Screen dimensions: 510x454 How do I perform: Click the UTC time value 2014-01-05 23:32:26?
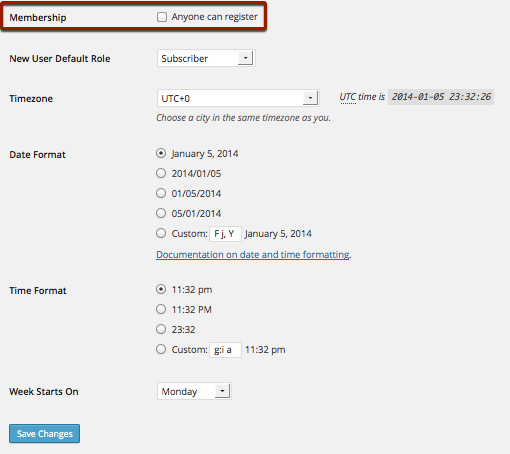pyautogui.click(x=441, y=97)
